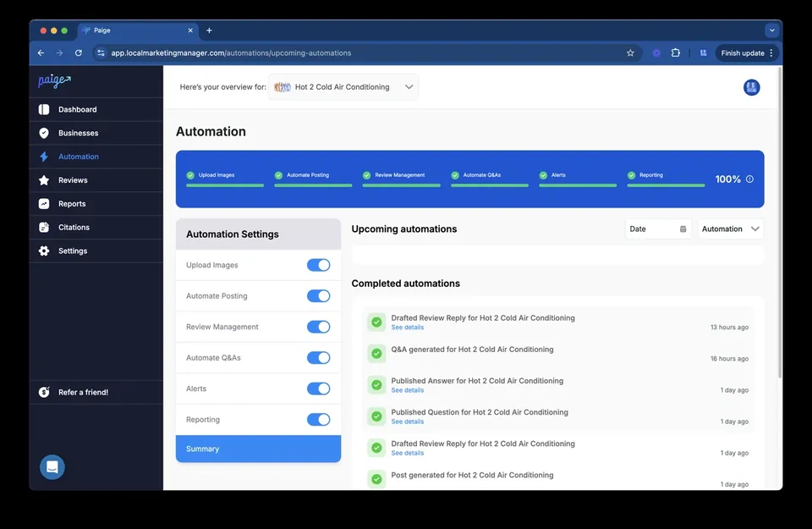Viewport: 812px width, 529px height.
Task: Close the Paige browser tab
Action: pyautogui.click(x=190, y=30)
